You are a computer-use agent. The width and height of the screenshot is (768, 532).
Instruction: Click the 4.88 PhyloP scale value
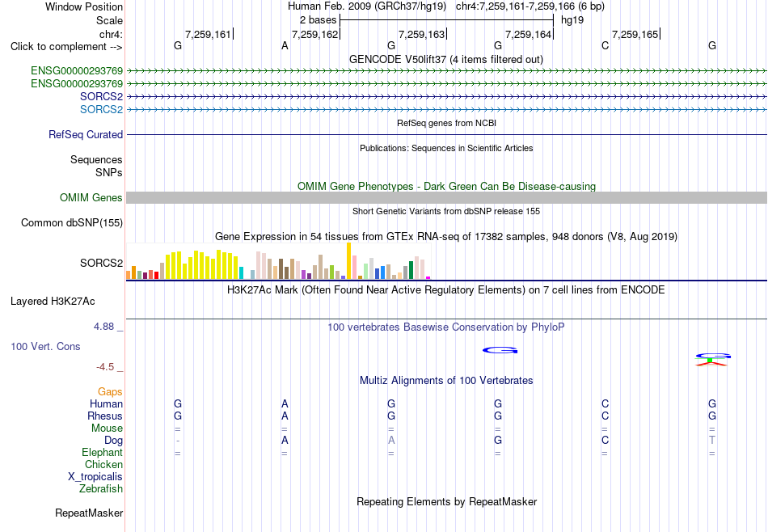coord(103,327)
